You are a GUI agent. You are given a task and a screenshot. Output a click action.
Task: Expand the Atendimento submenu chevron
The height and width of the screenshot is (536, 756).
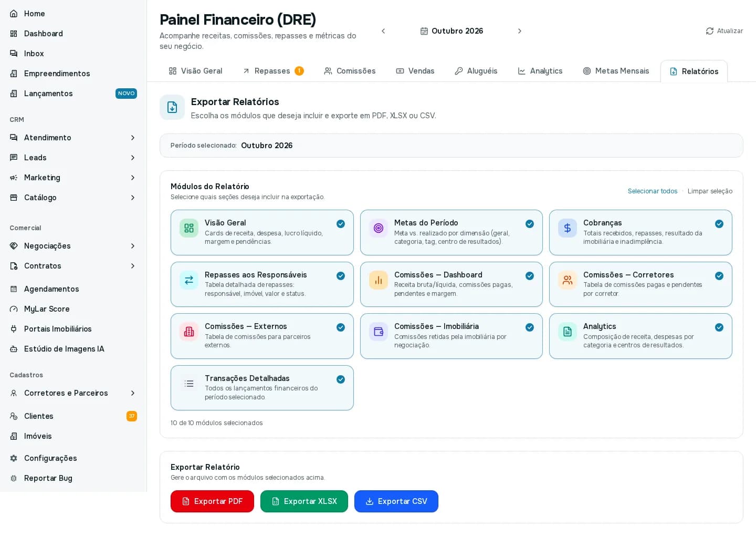(133, 138)
